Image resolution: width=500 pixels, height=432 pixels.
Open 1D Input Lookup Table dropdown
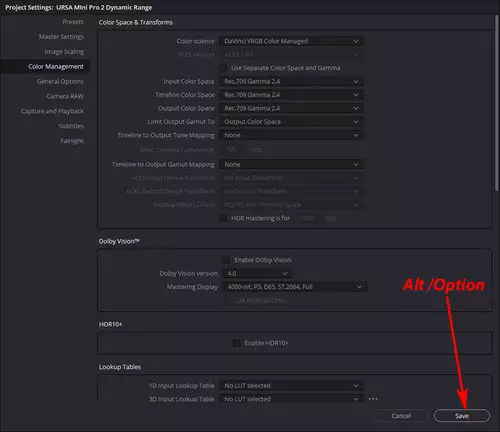(x=291, y=386)
